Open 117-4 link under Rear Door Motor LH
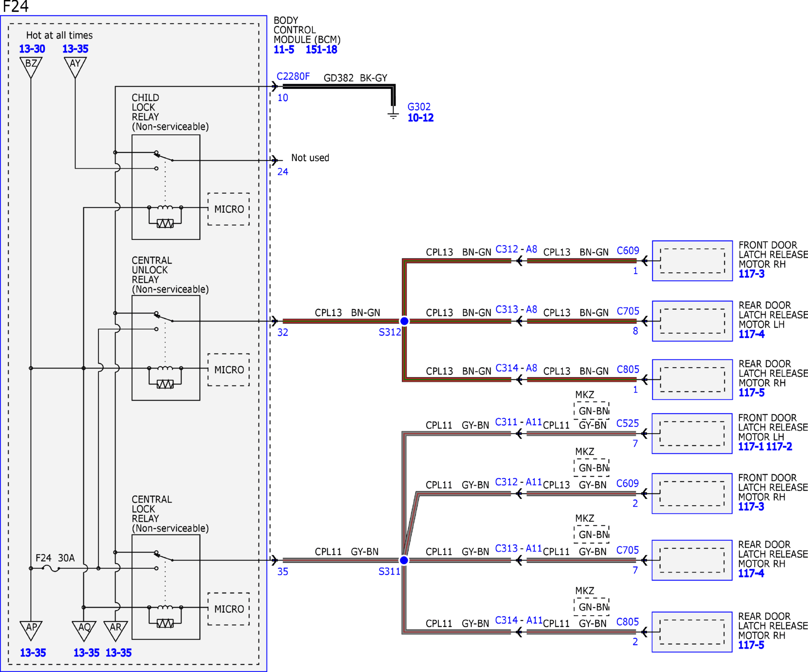This screenshot has height=672, width=808. 751,334
